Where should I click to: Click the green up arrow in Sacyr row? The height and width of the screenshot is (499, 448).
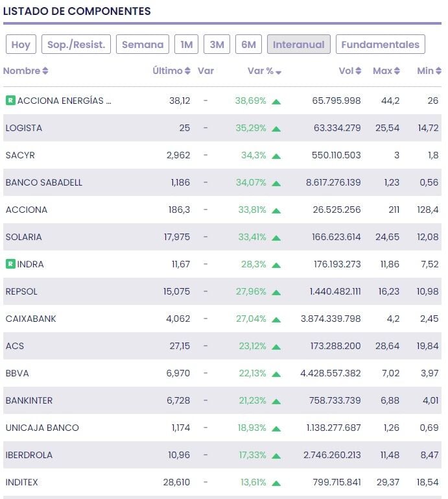click(x=277, y=156)
